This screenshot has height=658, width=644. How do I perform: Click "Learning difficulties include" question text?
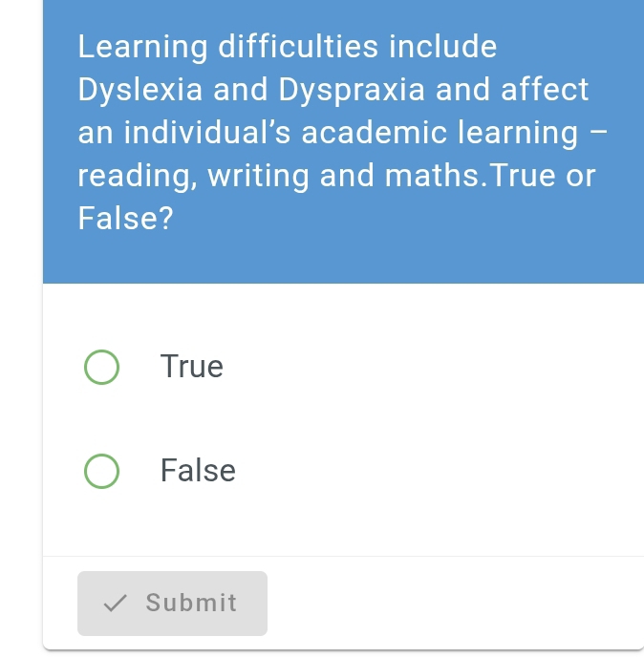(287, 47)
